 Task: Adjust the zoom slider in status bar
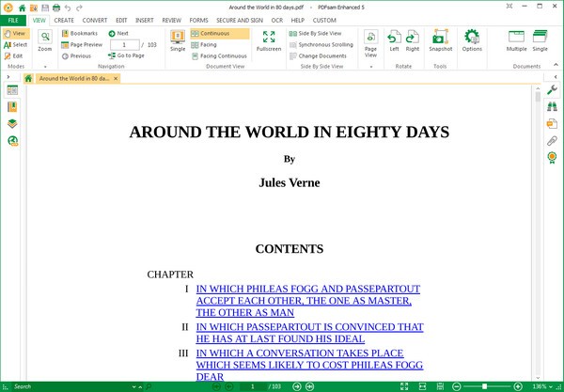pos(485,386)
